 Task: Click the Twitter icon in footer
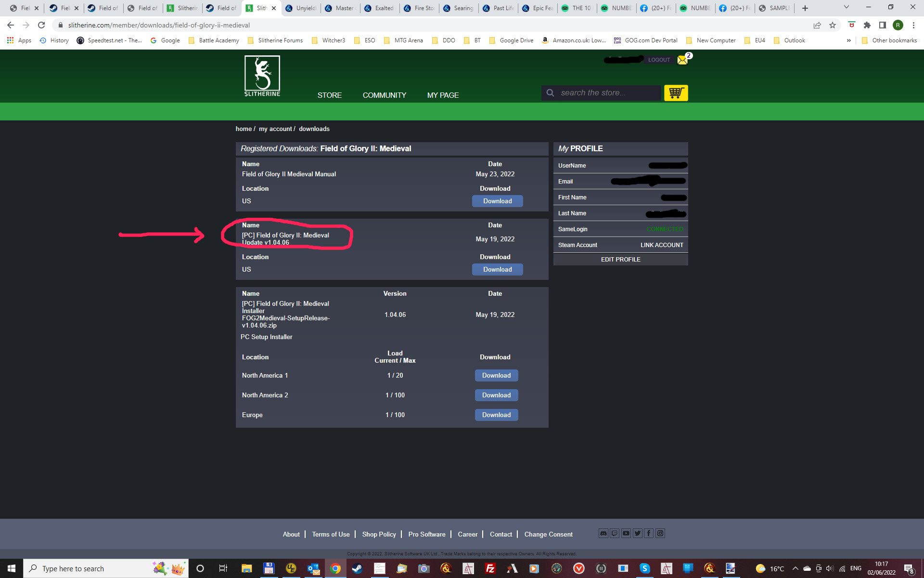pos(638,533)
